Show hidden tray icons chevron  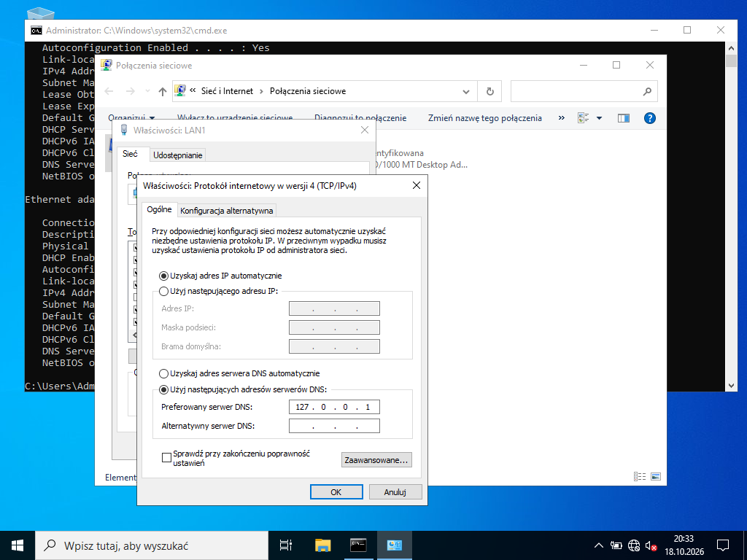(x=599, y=545)
